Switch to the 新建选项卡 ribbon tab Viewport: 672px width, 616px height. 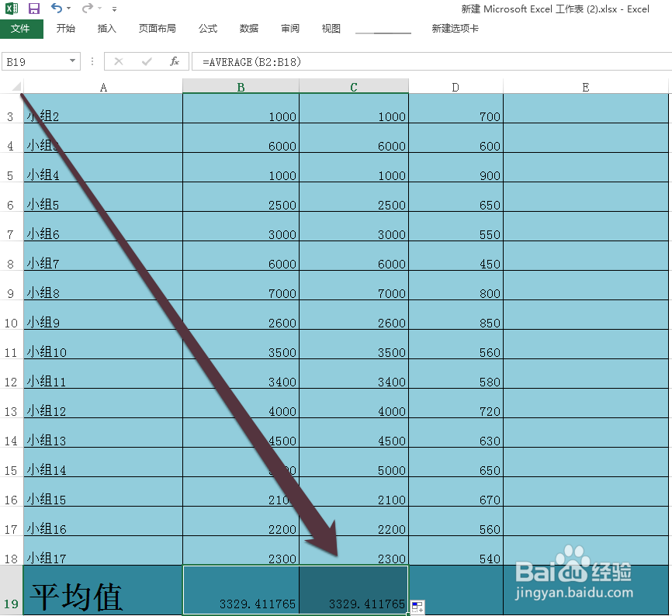(455, 28)
